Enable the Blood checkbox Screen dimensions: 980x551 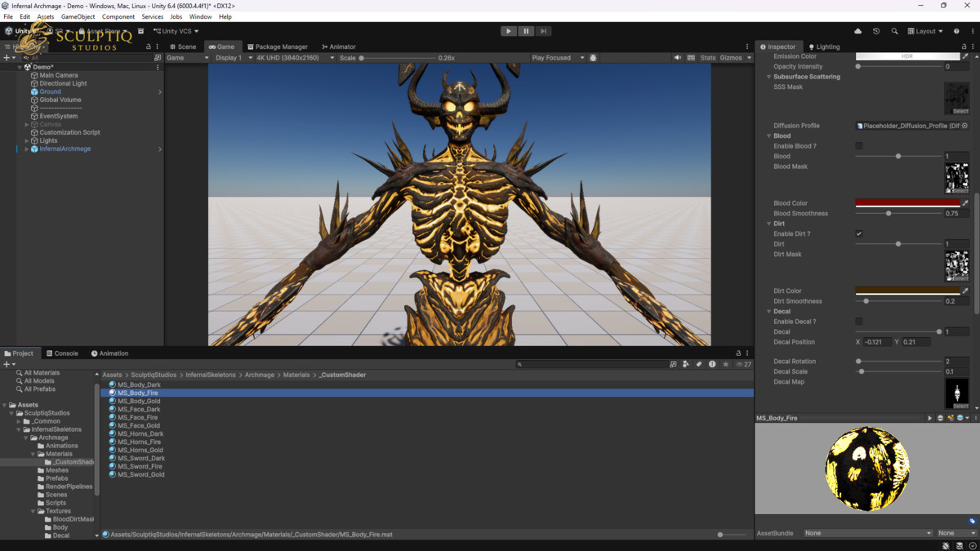tap(858, 146)
